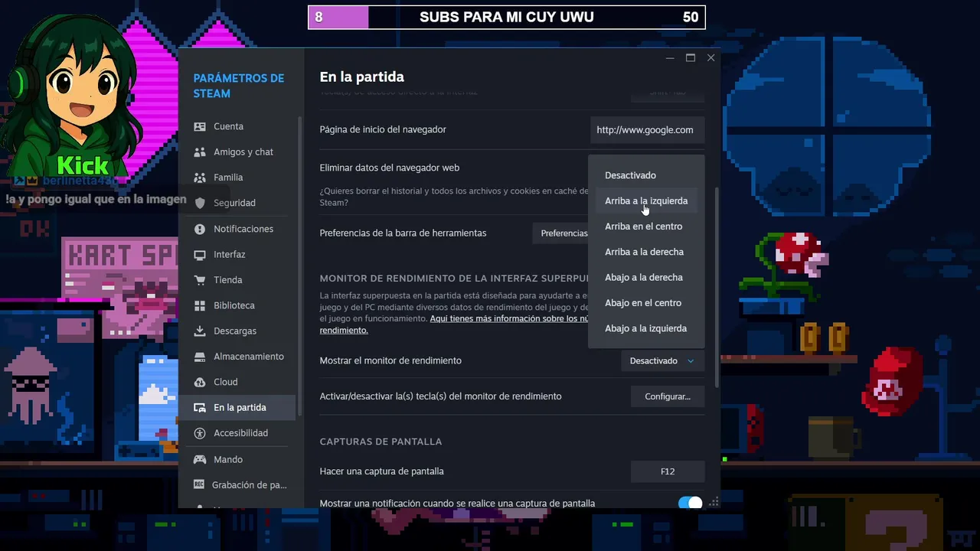Choose Abajo a la izquierda option
980x551 pixels.
(x=645, y=328)
